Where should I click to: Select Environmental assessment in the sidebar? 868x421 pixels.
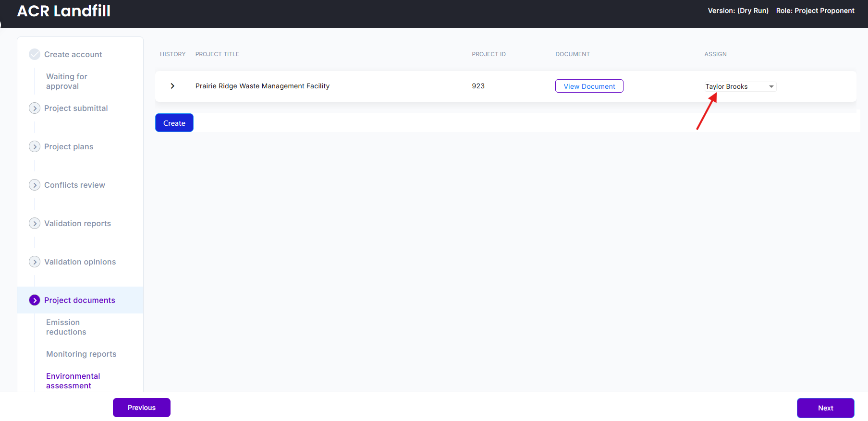pyautogui.click(x=73, y=381)
